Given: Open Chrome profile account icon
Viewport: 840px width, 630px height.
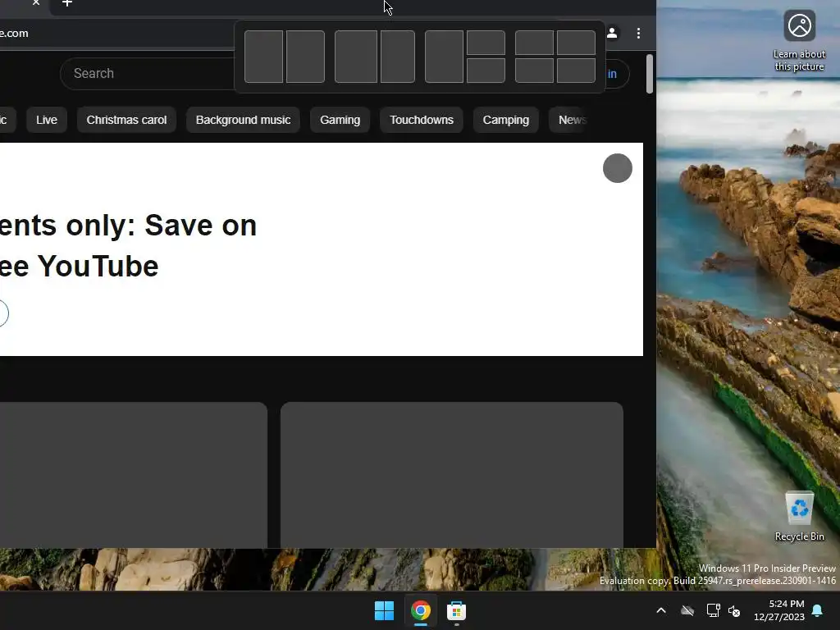Looking at the screenshot, I should pos(612,33).
